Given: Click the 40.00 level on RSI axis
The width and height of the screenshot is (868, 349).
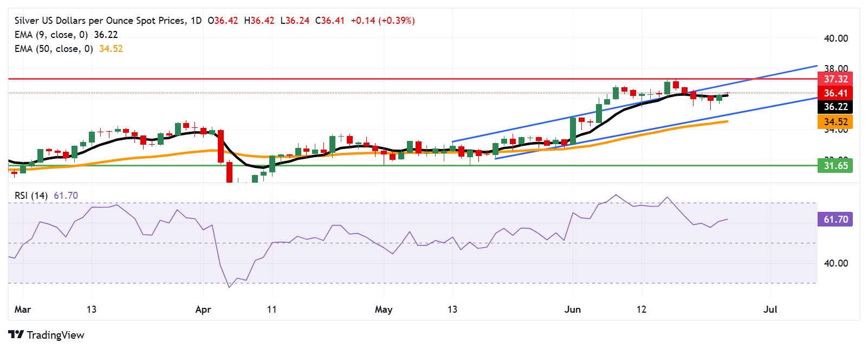Looking at the screenshot, I should tap(835, 263).
